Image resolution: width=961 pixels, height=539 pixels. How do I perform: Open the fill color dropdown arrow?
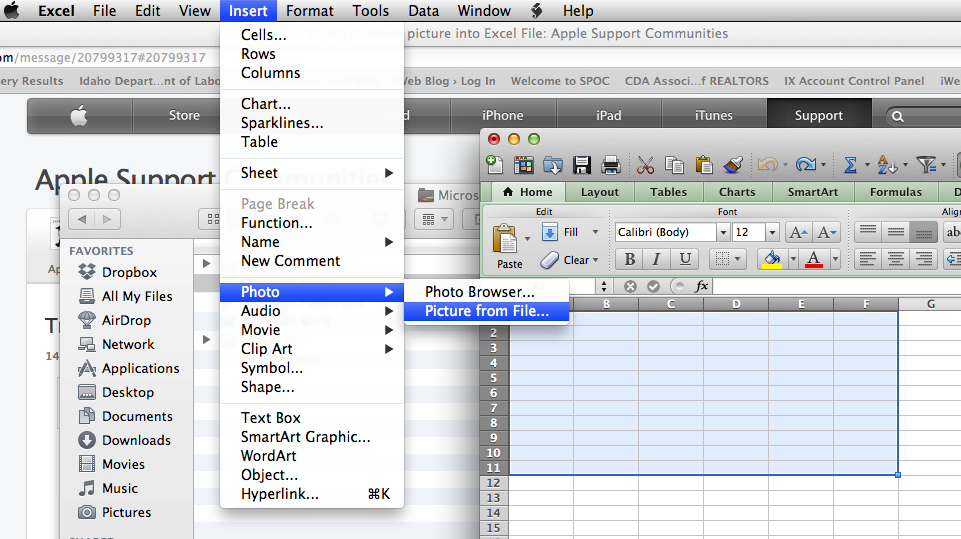point(793,259)
